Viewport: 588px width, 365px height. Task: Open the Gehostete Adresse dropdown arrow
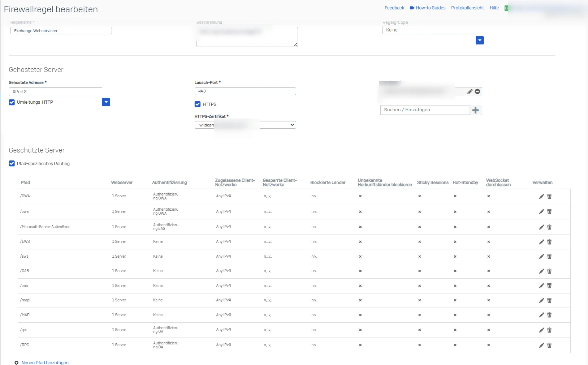point(106,102)
